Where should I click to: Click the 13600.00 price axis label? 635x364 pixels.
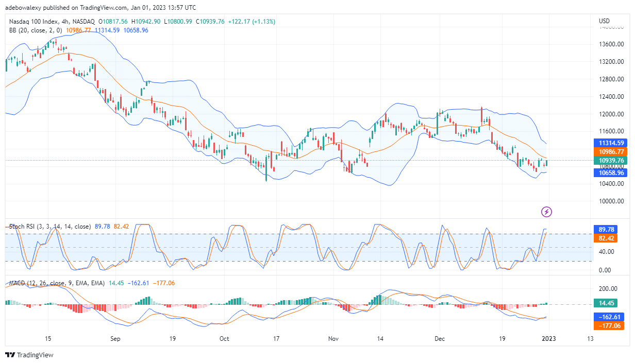tap(611, 44)
